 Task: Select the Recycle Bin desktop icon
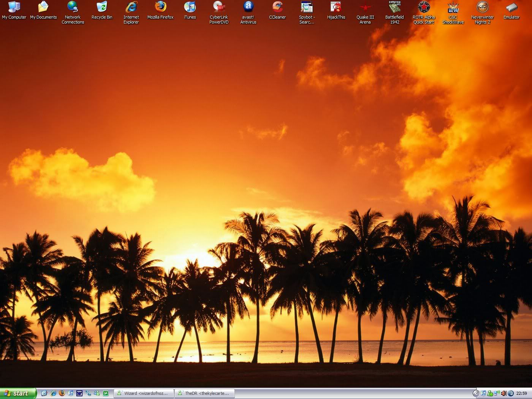(102, 11)
